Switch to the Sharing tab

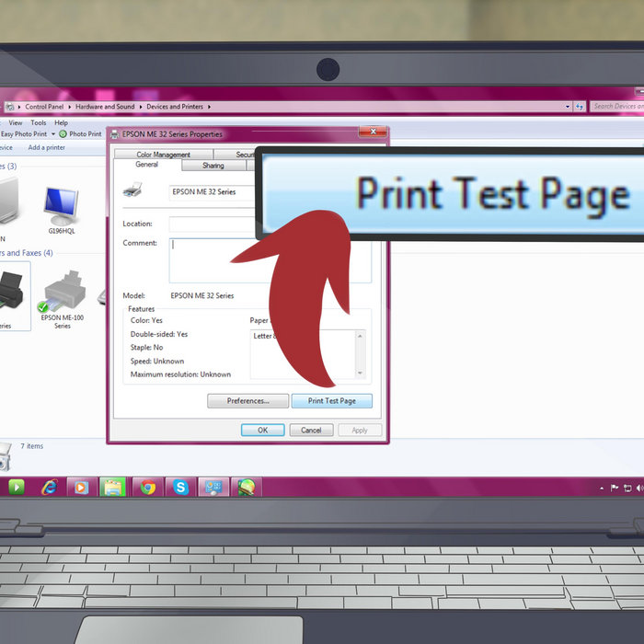point(213,166)
